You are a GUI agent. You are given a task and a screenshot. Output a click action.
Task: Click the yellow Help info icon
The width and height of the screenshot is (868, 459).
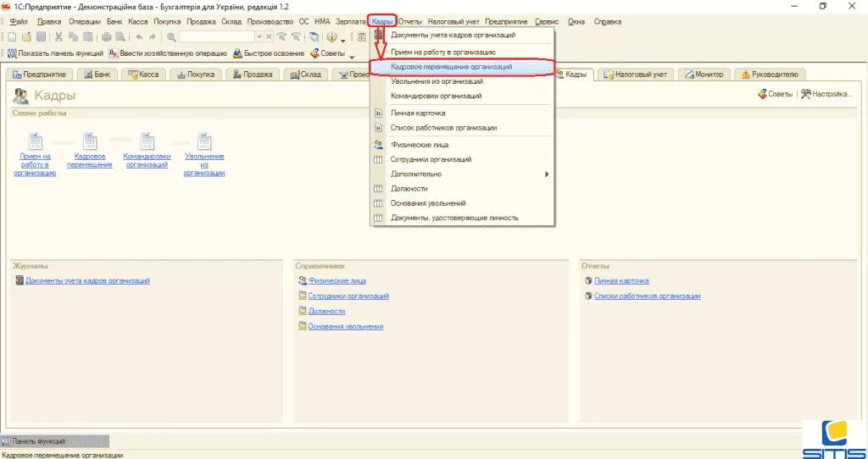(x=332, y=37)
